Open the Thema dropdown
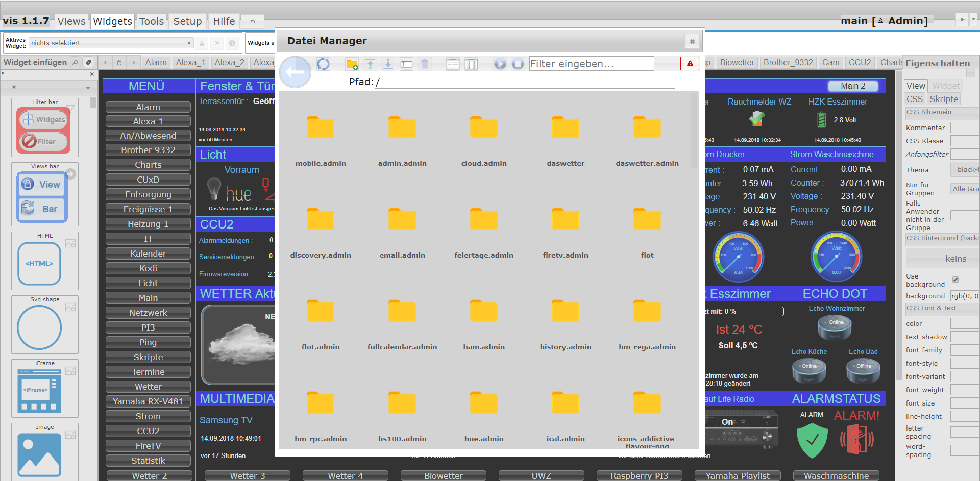This screenshot has height=481, width=980. pos(965,169)
